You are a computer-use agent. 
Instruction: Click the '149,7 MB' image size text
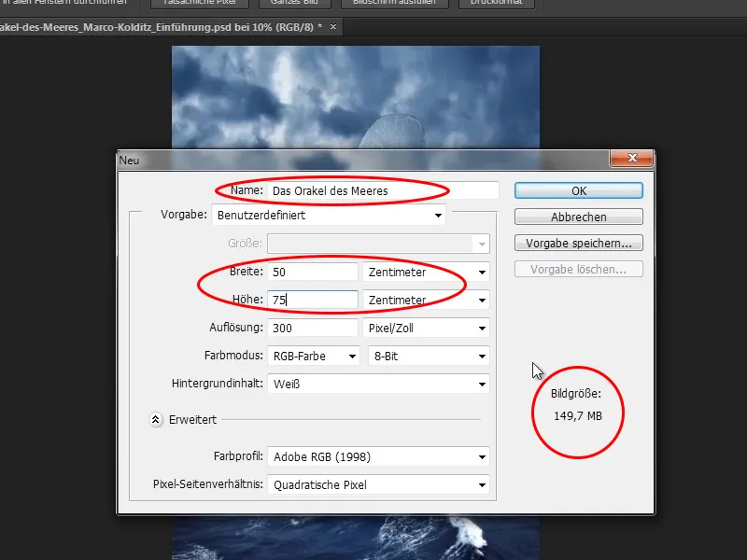pyautogui.click(x=577, y=416)
